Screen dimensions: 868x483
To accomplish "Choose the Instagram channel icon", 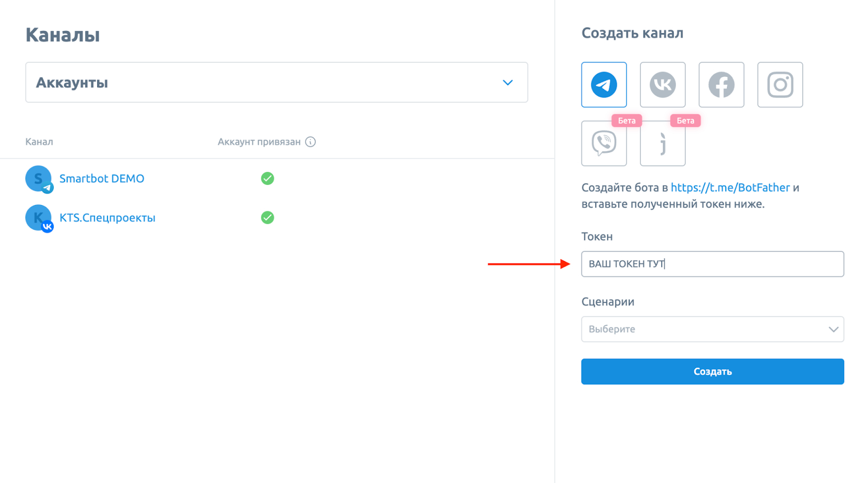I will (x=780, y=85).
